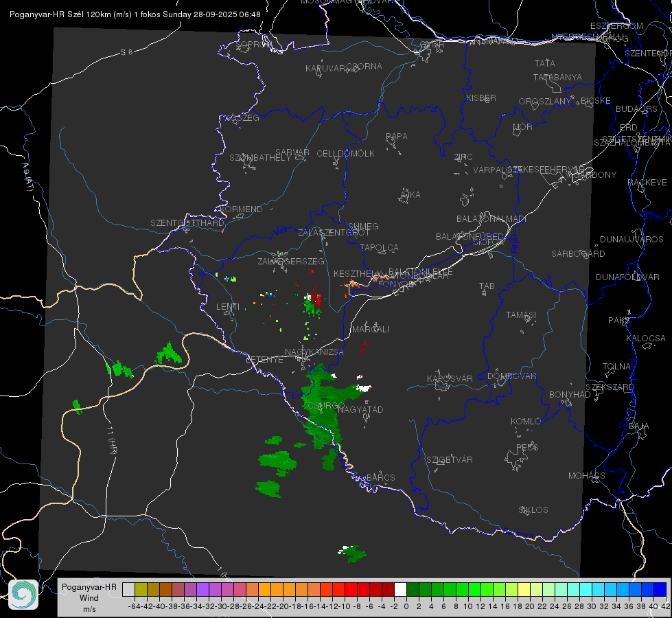Viewport: 672px width, 618px height.
Task: Select the 'A 9 (AT)' road label
Action: (27, 178)
